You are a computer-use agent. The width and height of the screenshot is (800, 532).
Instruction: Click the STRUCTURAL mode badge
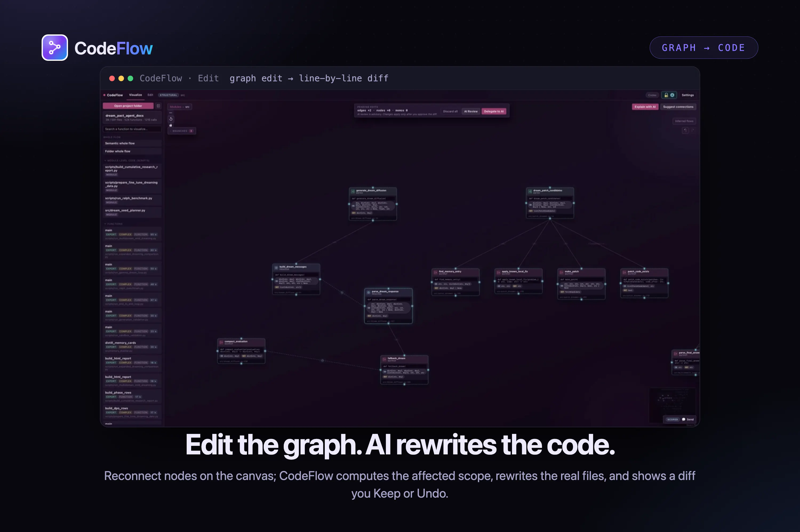click(168, 95)
